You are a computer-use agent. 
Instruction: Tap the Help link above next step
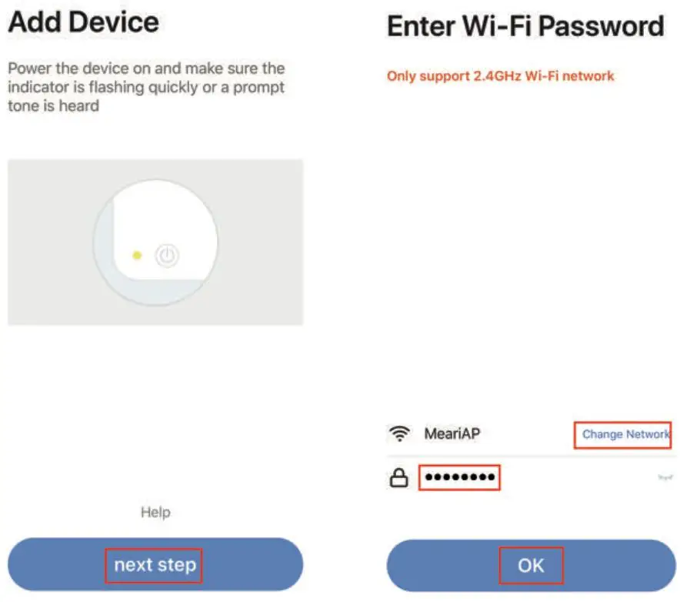(155, 512)
